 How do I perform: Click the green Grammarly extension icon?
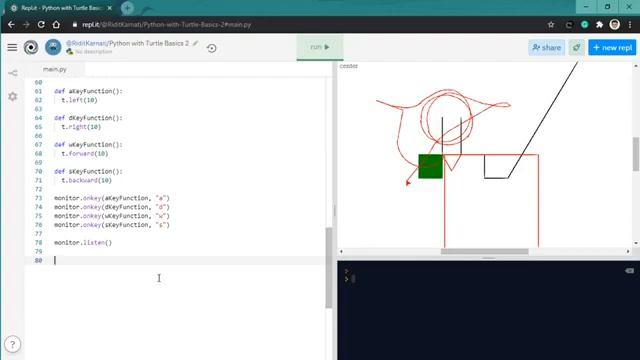click(584, 25)
